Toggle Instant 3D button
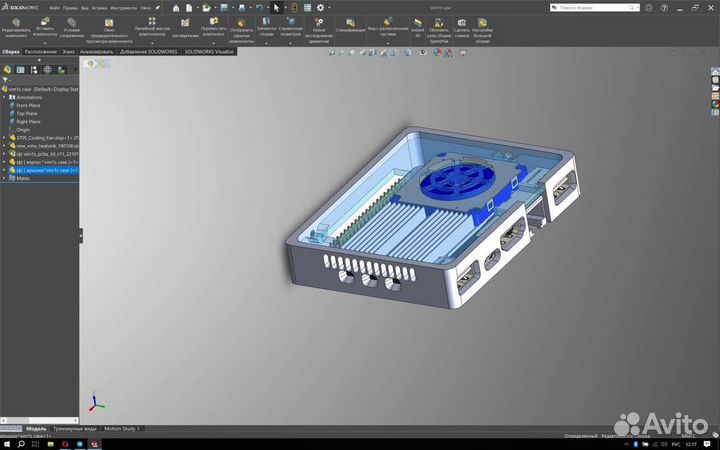Screen dimensions: 720x450 [417, 28]
